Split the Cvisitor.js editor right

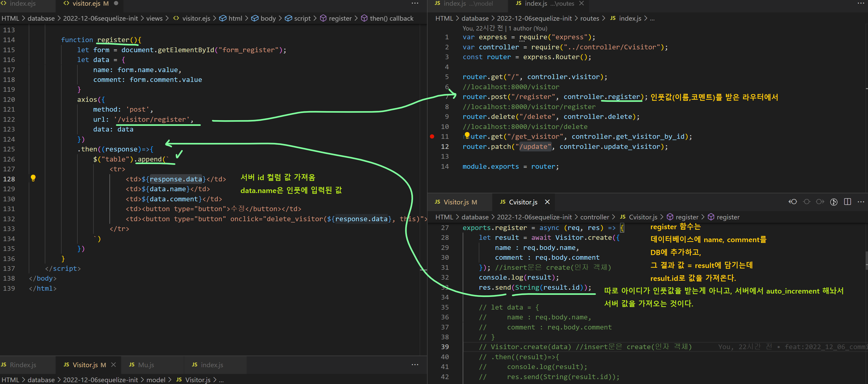848,202
